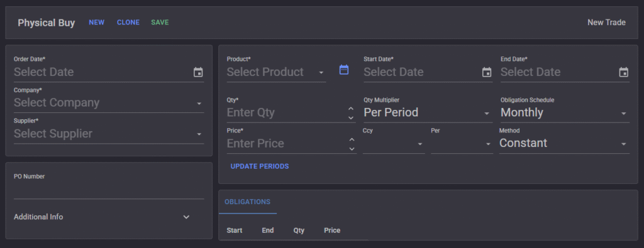Change the Qty Multiplier Per Period dropdown
Image resolution: width=644 pixels, height=248 pixels.
coord(428,113)
